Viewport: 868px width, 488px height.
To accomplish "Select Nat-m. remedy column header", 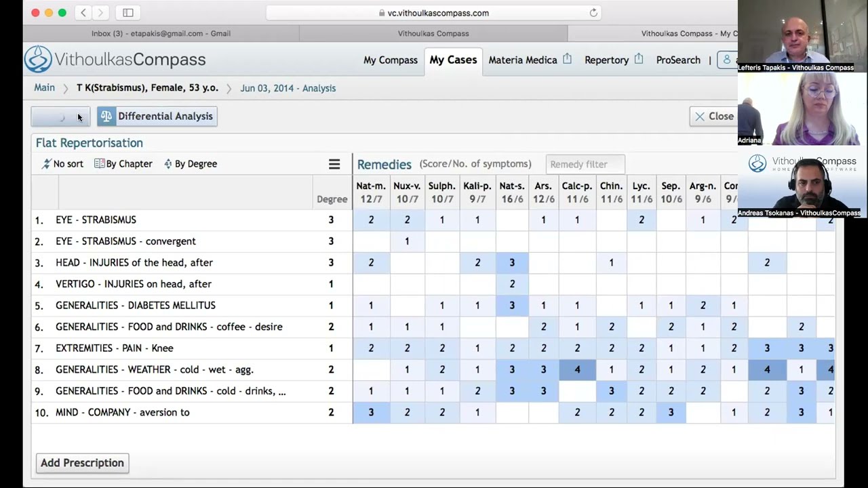I will (x=371, y=192).
